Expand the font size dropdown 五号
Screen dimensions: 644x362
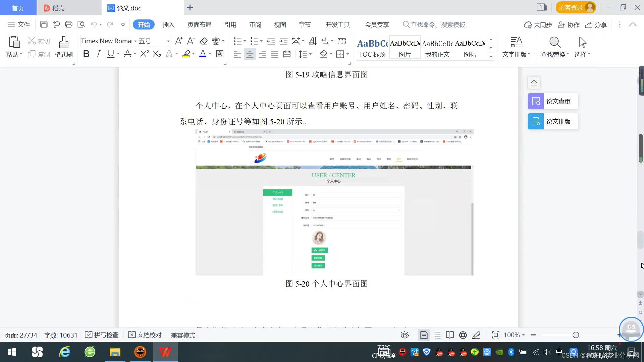168,41
